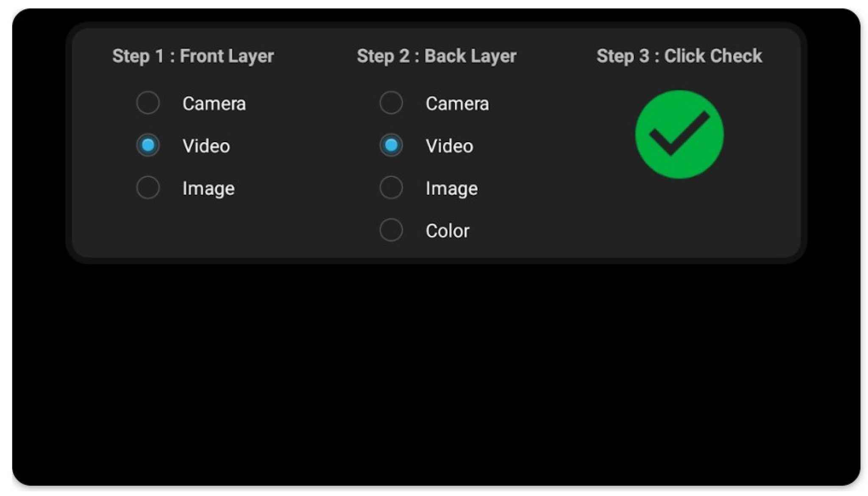This screenshot has width=868, height=496.
Task: Select Camera for the Front Layer
Action: (x=148, y=103)
